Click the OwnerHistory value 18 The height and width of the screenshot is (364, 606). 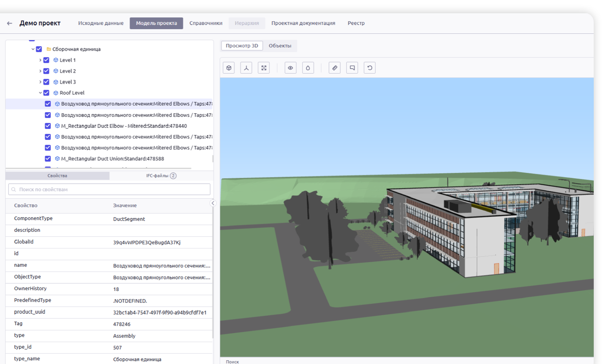coord(116,289)
